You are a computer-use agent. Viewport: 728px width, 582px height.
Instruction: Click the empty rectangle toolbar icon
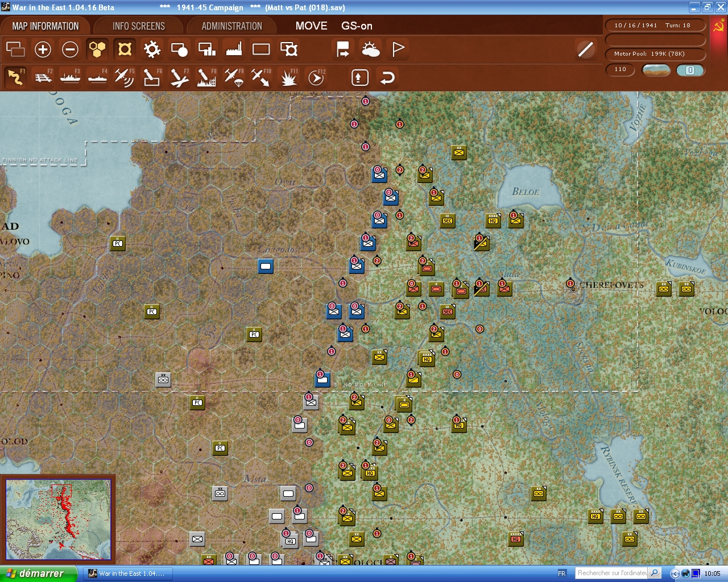point(261,49)
